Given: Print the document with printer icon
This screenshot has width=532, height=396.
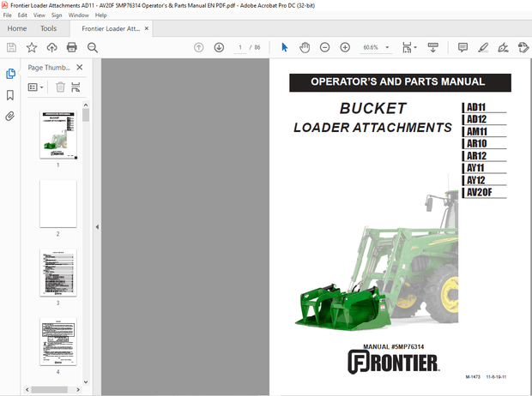Looking at the screenshot, I should tap(71, 47).
